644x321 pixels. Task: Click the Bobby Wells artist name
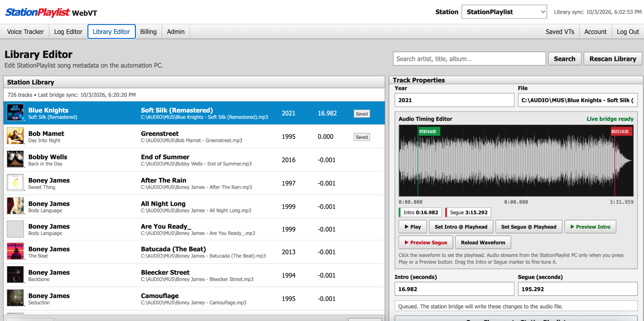pos(48,157)
